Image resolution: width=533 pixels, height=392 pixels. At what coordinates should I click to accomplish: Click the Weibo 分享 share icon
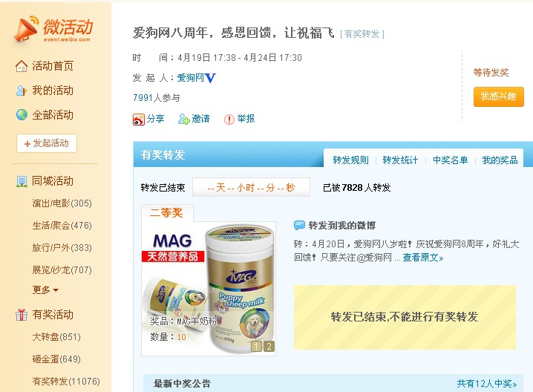[139, 120]
